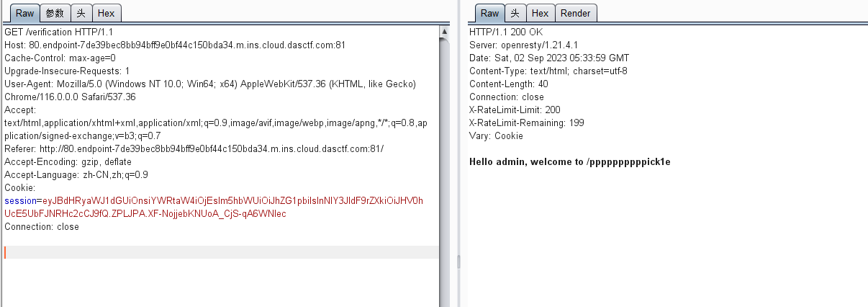The height and width of the screenshot is (307, 868).
Task: Click the X-RateLimit-Remaining: 199 header
Action: 517,123
